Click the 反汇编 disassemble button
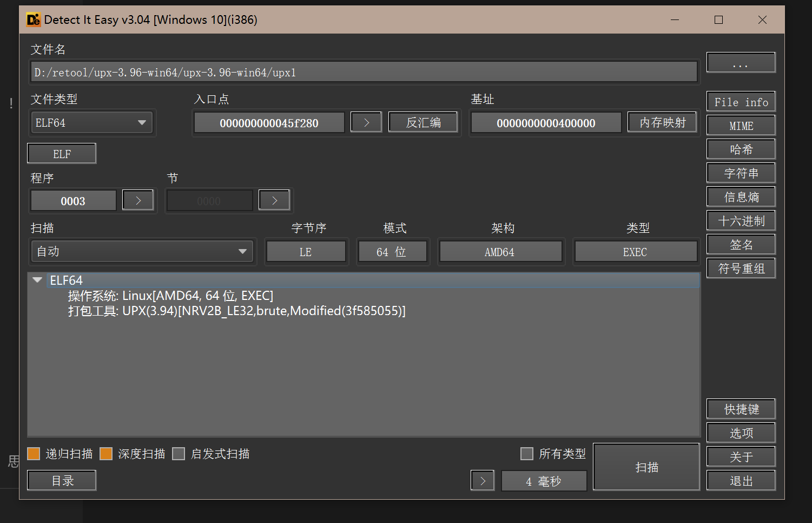This screenshot has width=812, height=523. click(x=423, y=122)
